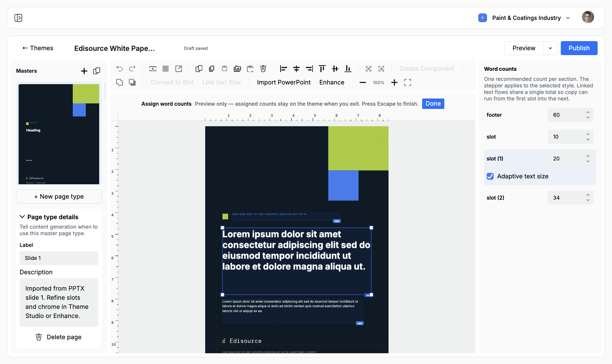
Task: Open the user profile avatar
Action: pos(588,17)
